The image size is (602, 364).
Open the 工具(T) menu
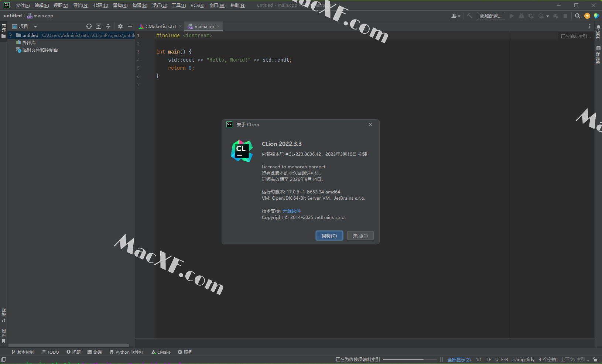(x=179, y=5)
